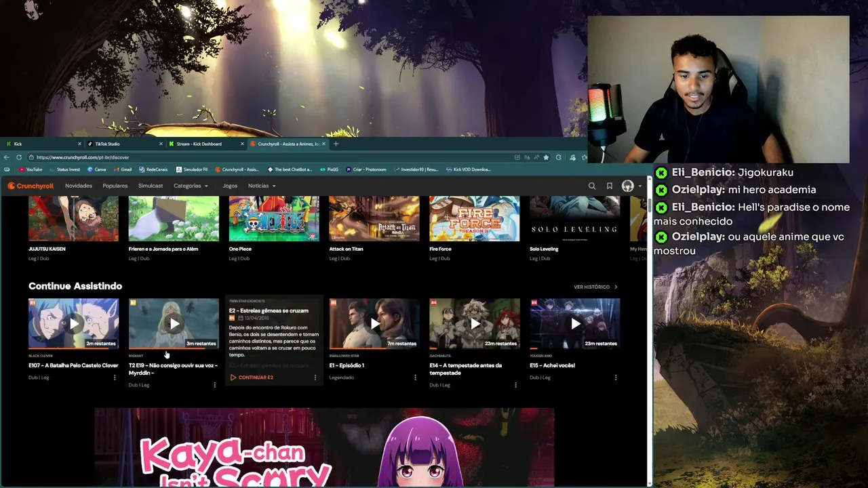This screenshot has height=488, width=868.
Task: Play Tougen Anki E15 episode
Action: tap(575, 323)
